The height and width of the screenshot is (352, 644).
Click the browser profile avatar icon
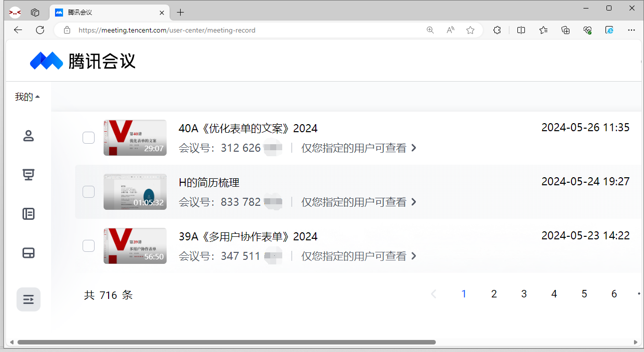[x=15, y=12]
